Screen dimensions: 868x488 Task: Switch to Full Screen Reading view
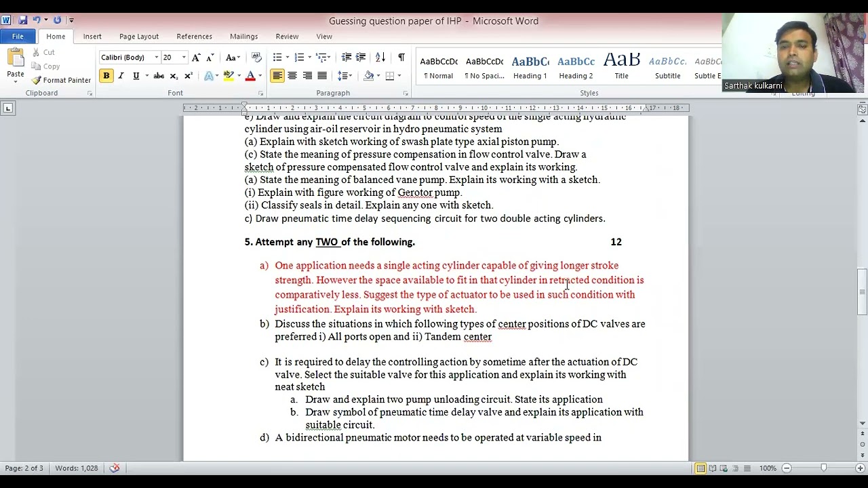[x=713, y=468]
